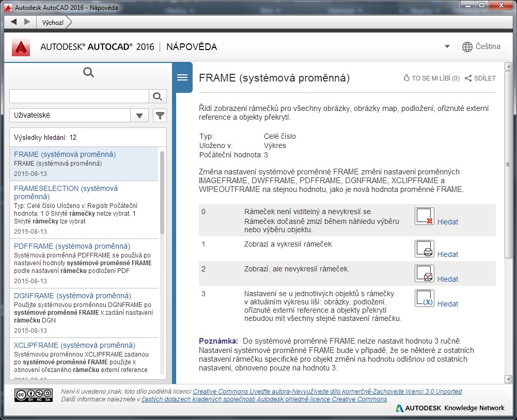Toggle the hamburger menu panel button
This screenshot has height=420, width=517.
182,77
